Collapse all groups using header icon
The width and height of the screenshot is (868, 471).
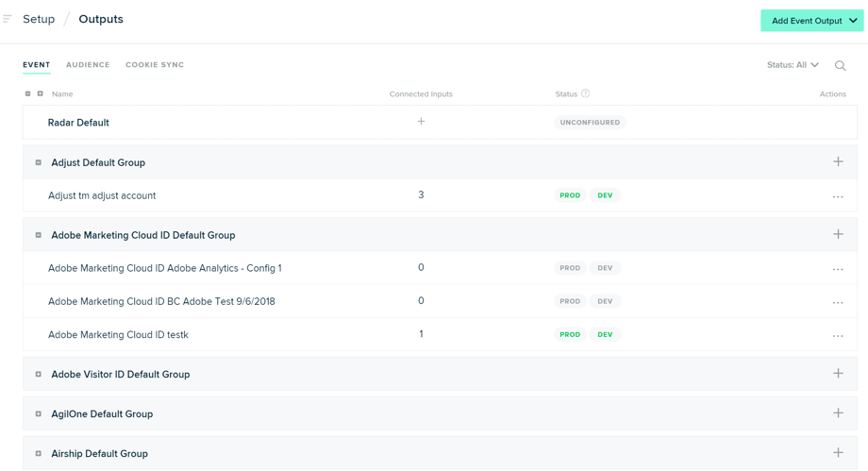tap(27, 93)
